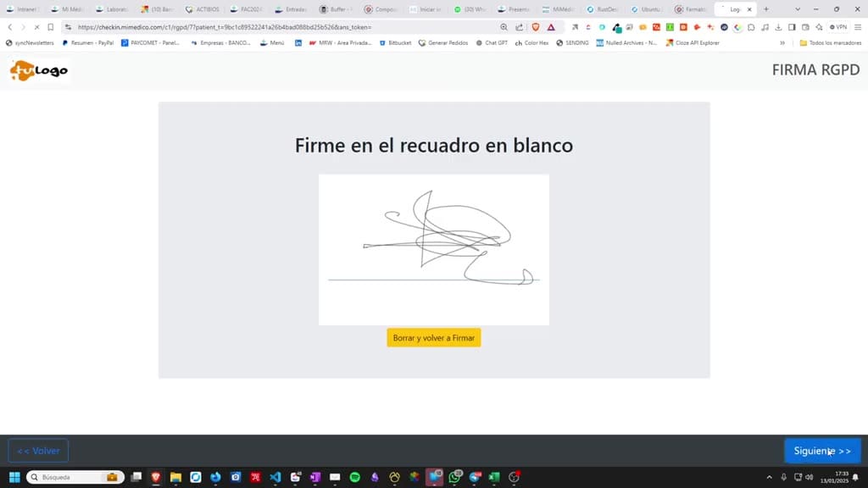The image size is (868, 488).
Task: Open syncNewsletters bookmark
Action: 30,42
